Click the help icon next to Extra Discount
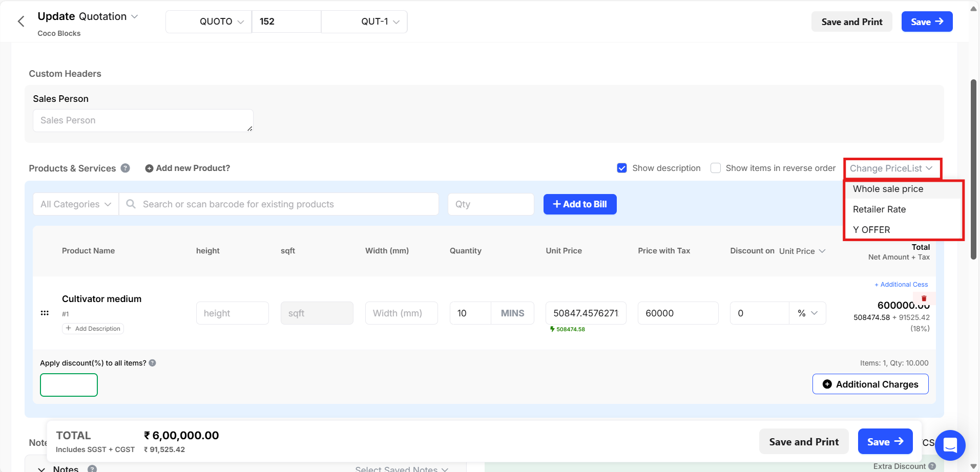The image size is (980, 472). point(932,466)
